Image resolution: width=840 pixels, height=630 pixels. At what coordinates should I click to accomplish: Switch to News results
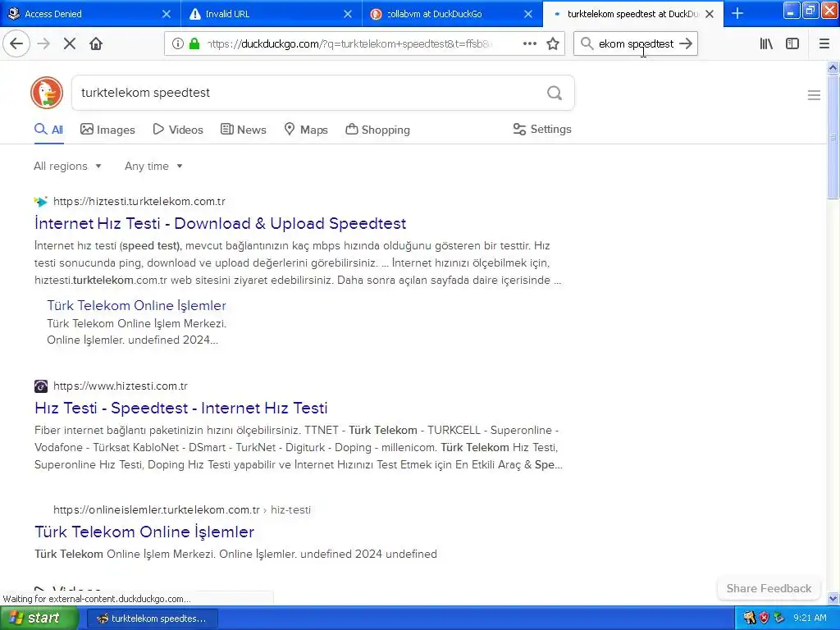click(243, 130)
